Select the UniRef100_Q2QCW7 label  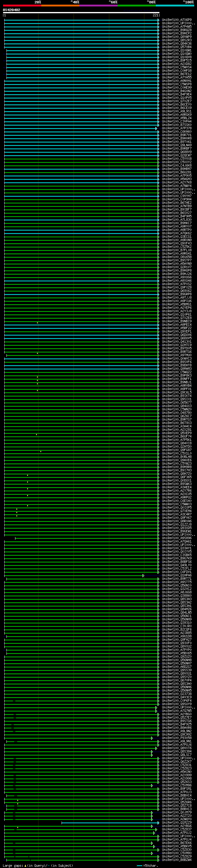176,155
